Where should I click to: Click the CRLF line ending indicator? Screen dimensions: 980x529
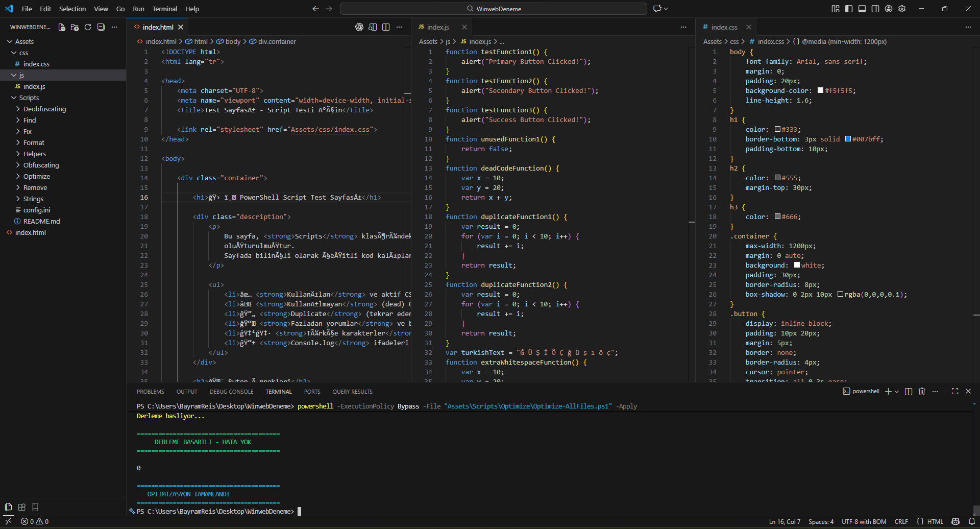901,521
